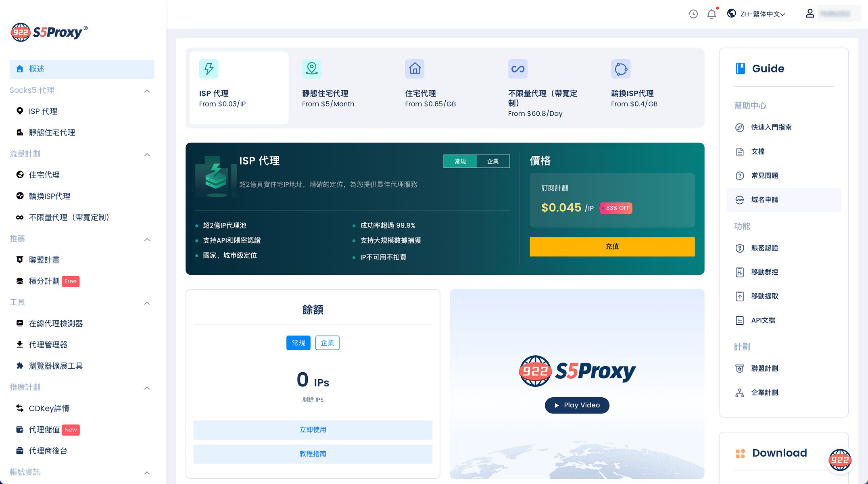868x484 pixels.
Task: Open the ISP 代理 product card icon
Action: click(208, 69)
